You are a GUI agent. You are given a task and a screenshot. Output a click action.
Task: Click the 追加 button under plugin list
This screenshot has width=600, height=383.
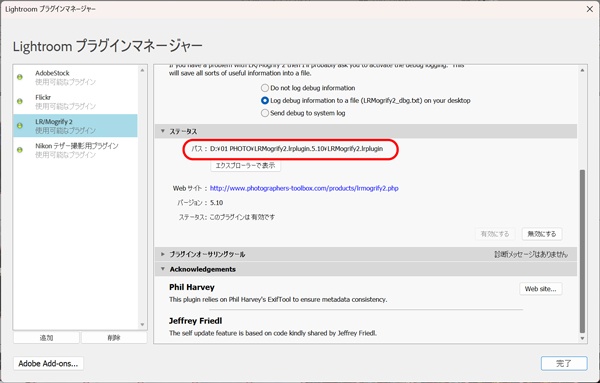point(46,338)
